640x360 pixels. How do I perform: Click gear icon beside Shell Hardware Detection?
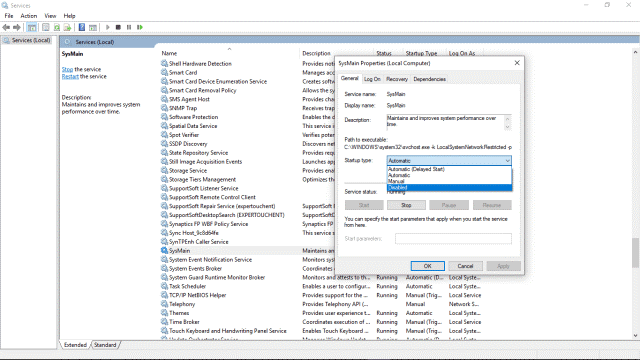click(x=164, y=63)
